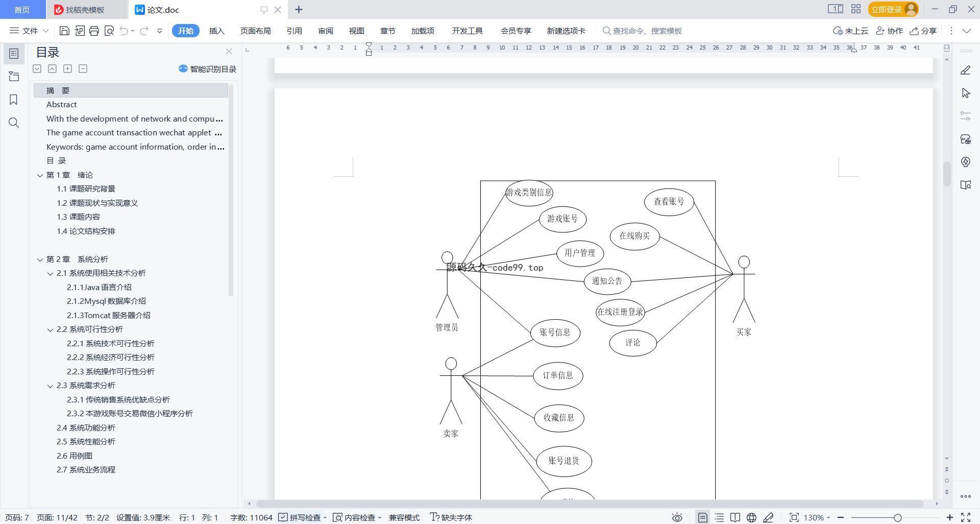980x524 pixels.
Task: Collapse 2.1 系统使用相关技术分析 node
Action: [50, 273]
